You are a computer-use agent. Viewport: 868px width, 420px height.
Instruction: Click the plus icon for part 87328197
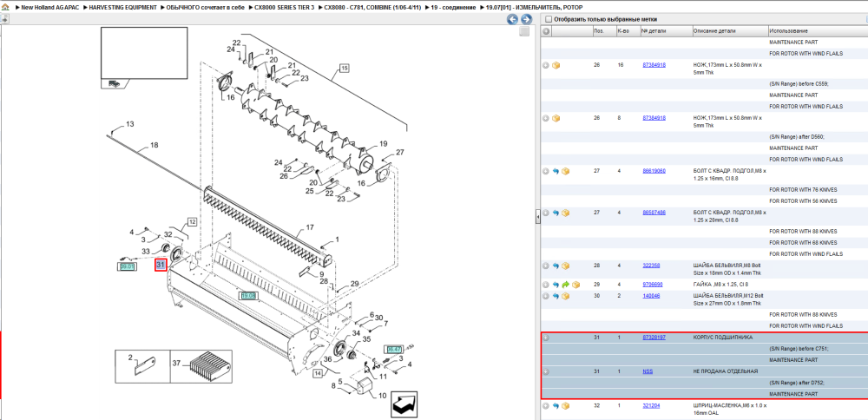click(x=546, y=338)
